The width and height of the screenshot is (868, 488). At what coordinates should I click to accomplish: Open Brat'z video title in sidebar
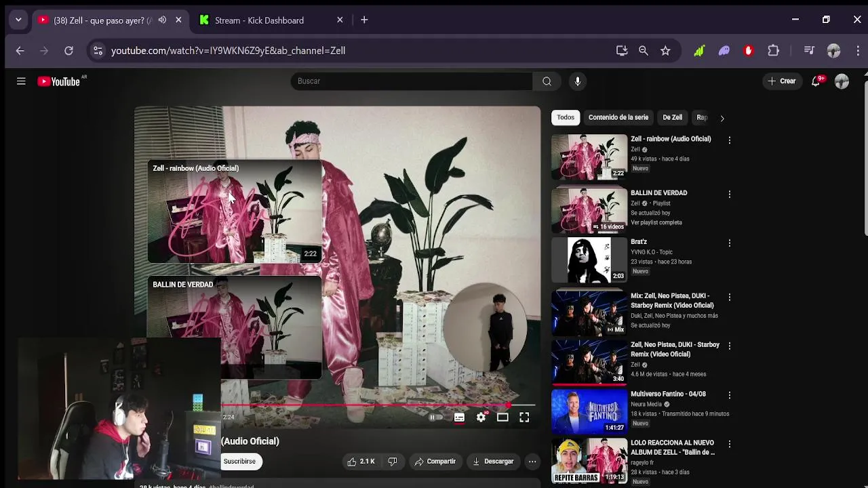click(x=639, y=242)
